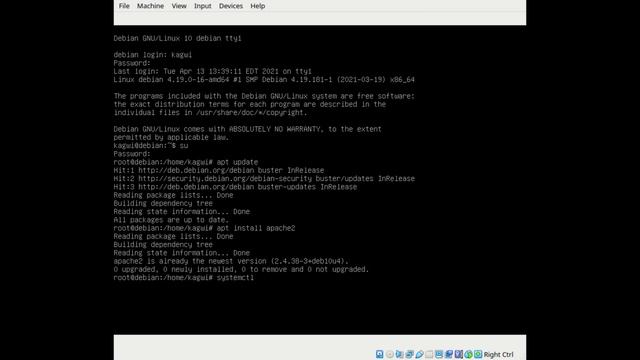Click the "apt install apache2" command line
The width and height of the screenshot is (640, 360).
coord(204,228)
